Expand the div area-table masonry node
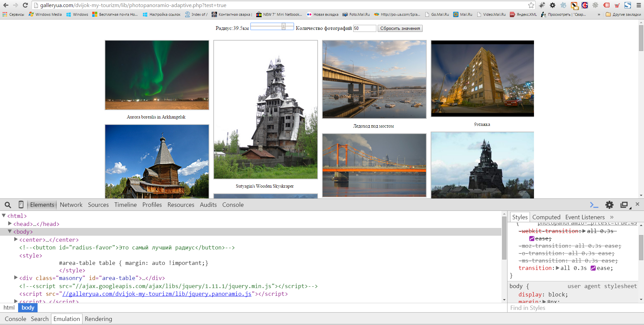Viewport: 644px width, 325px height. (x=16, y=277)
